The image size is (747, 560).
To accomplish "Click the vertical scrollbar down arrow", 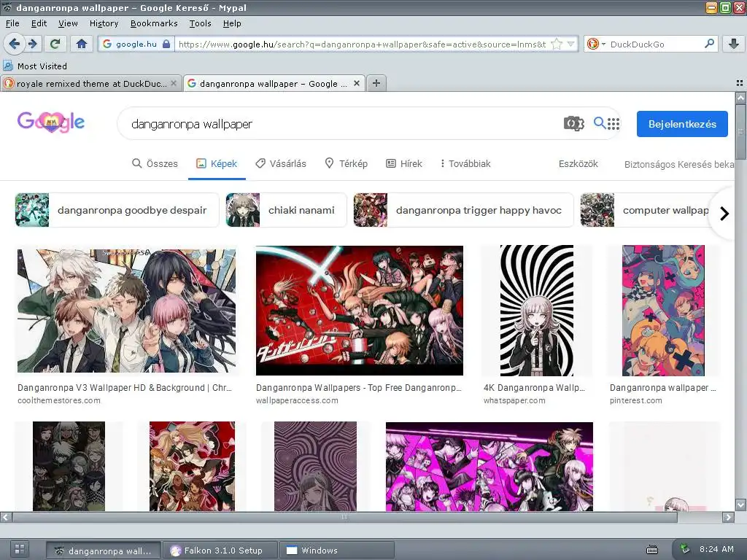I will pos(740,505).
